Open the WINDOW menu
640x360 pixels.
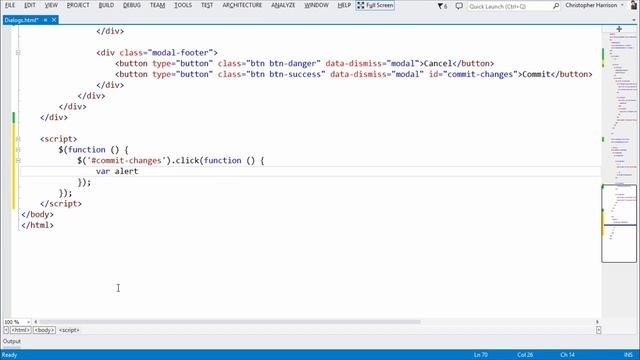[x=316, y=5]
